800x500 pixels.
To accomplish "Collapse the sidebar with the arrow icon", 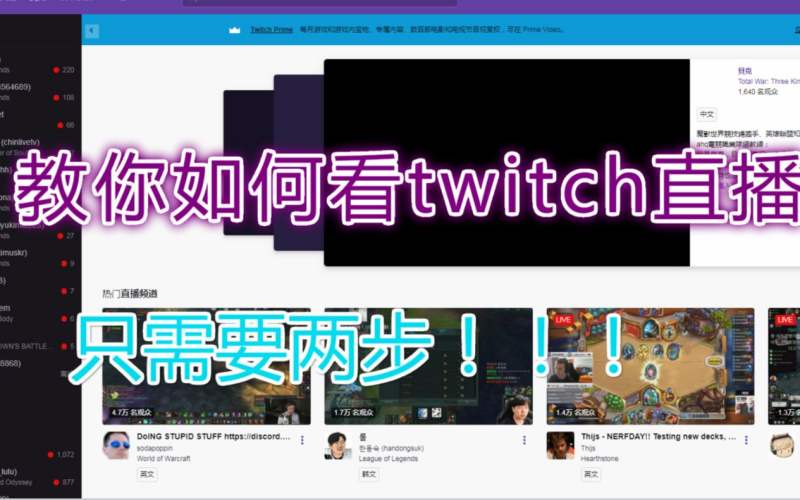I will [x=92, y=31].
